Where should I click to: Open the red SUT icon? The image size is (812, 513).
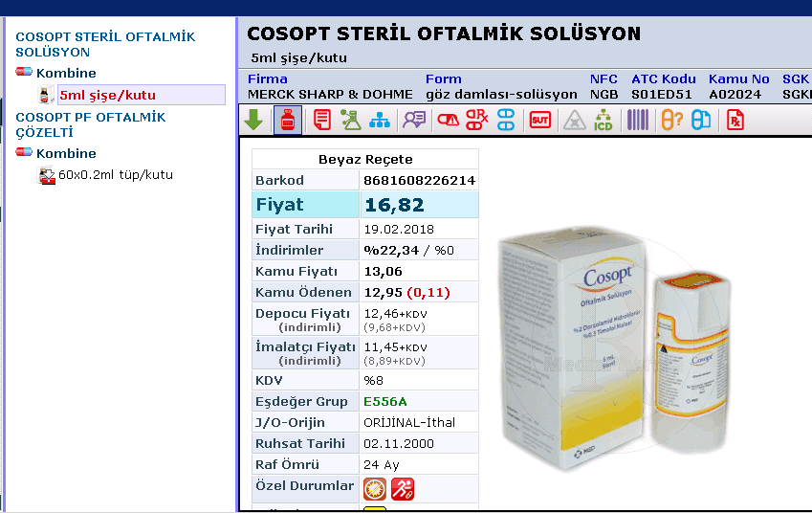tap(540, 121)
